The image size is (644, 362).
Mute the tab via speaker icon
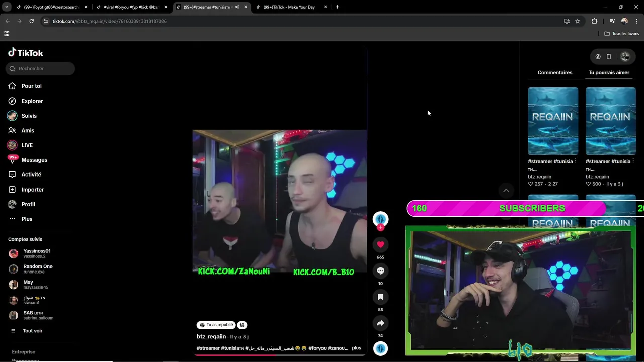pos(237,7)
